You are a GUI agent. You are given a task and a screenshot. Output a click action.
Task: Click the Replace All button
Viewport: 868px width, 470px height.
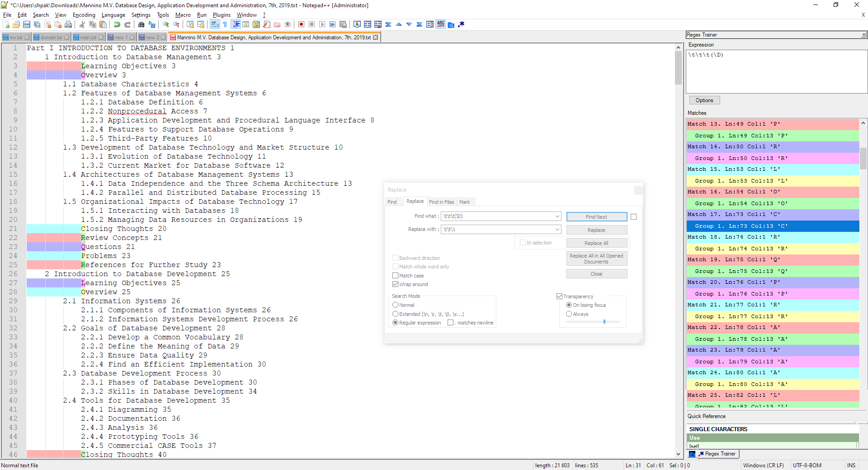pos(596,243)
